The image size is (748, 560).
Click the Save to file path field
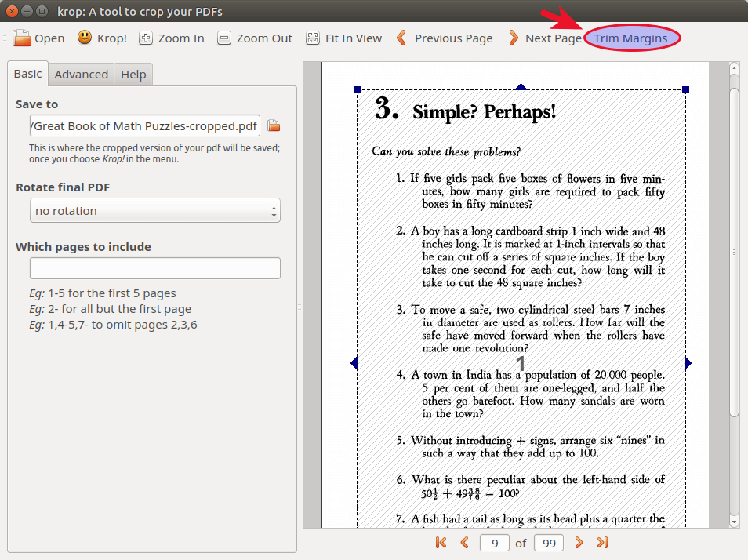(144, 125)
